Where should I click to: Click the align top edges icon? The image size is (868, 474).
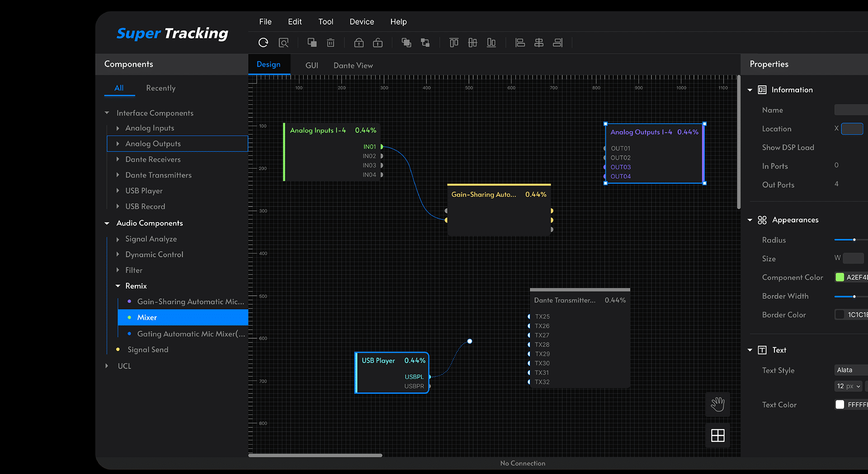coord(454,43)
